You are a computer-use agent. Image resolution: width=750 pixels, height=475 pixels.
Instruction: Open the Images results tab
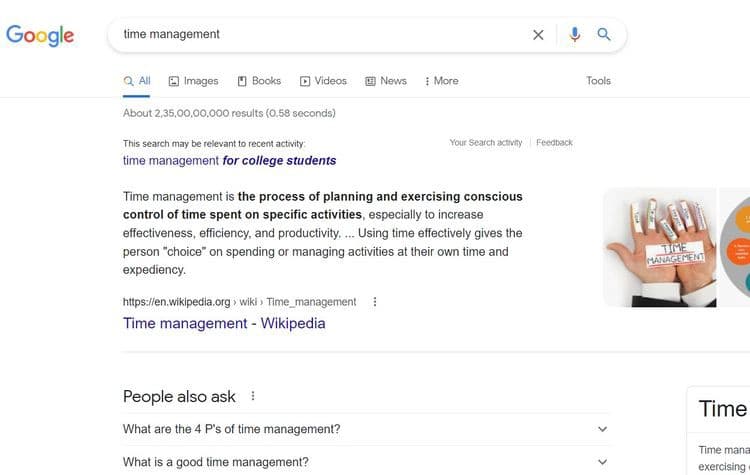point(193,81)
